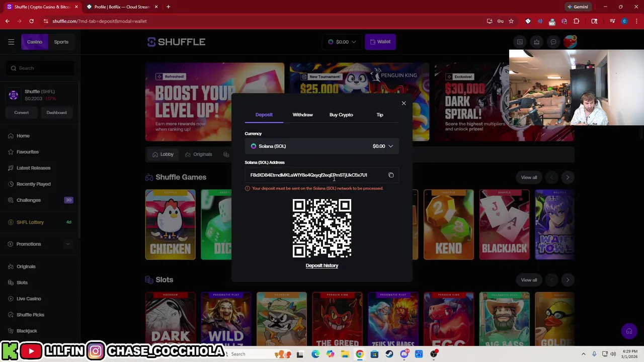Image resolution: width=644 pixels, height=362 pixels.
Task: Open the hamburger sidebar menu
Action: (11, 42)
